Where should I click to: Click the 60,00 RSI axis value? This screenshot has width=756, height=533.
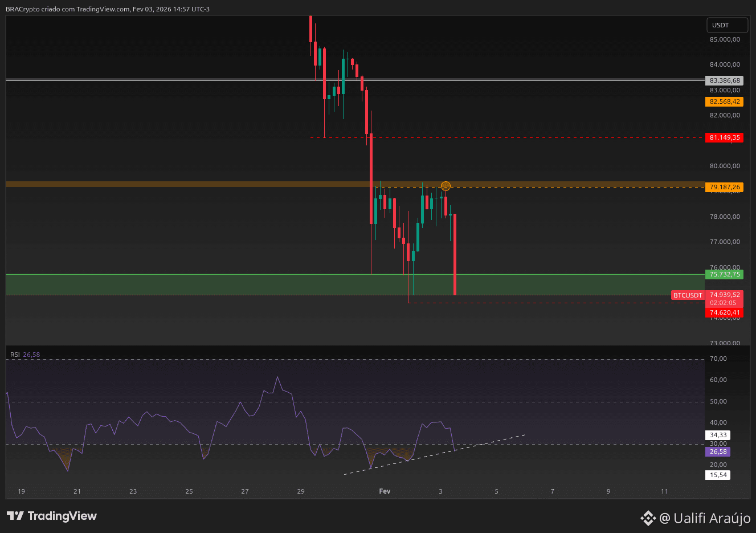[x=718, y=380]
